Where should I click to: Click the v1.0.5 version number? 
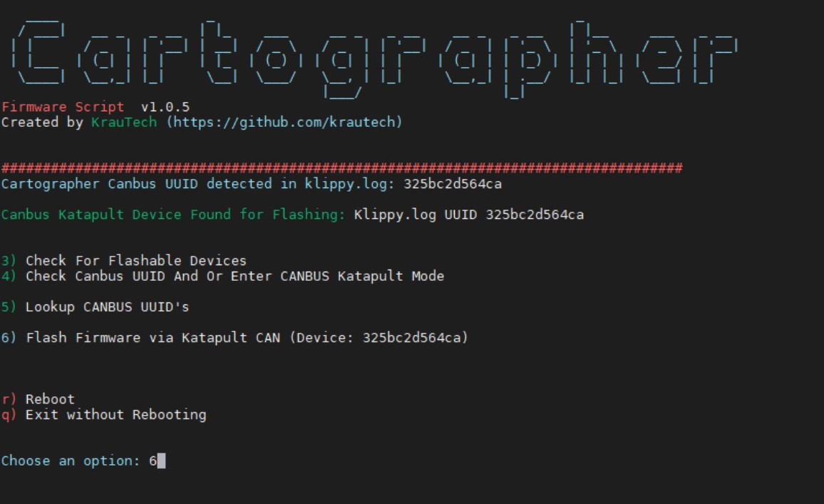point(165,108)
